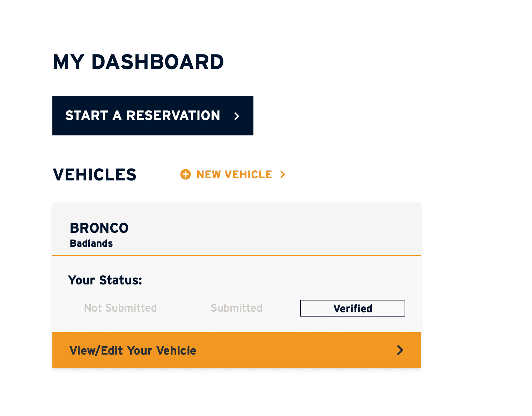Select the Verified status box

click(353, 308)
